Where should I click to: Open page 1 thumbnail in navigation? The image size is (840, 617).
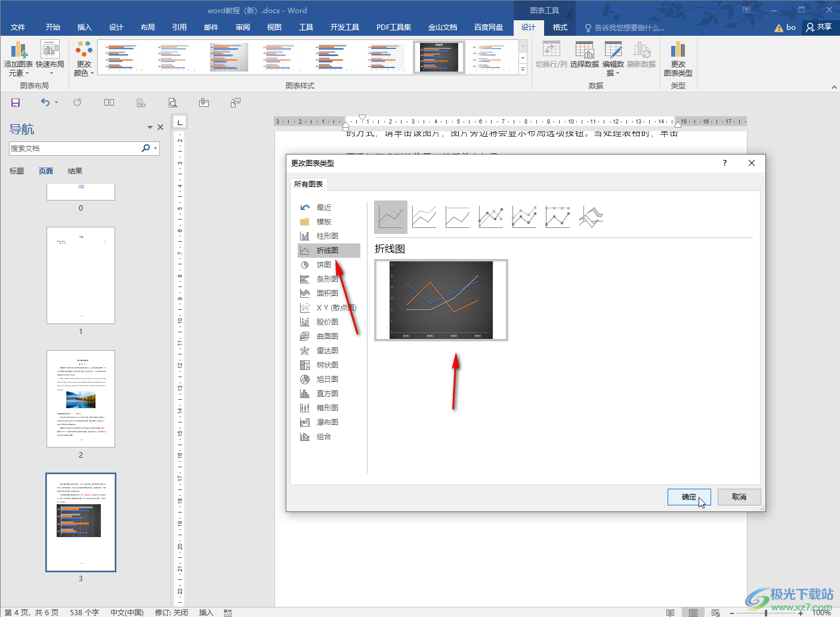coord(81,275)
